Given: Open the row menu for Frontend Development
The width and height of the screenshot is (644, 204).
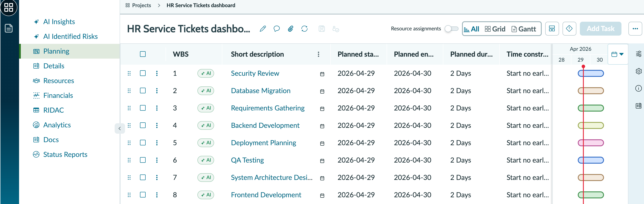Looking at the screenshot, I should click(157, 195).
